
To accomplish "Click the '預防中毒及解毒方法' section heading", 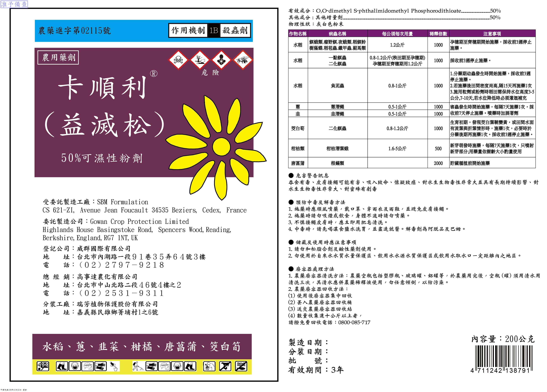I will (x=317, y=202).
